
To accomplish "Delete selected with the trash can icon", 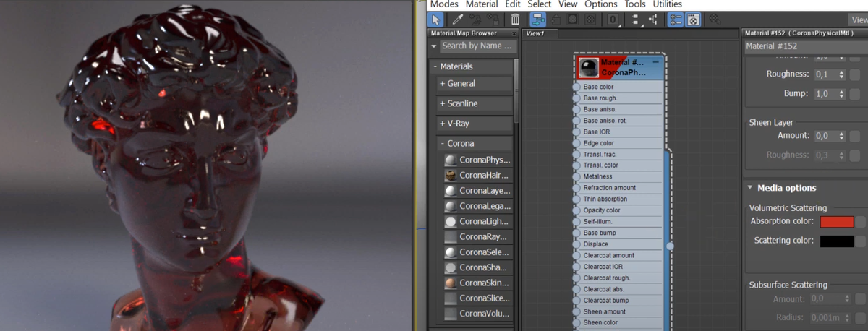I will pos(515,20).
